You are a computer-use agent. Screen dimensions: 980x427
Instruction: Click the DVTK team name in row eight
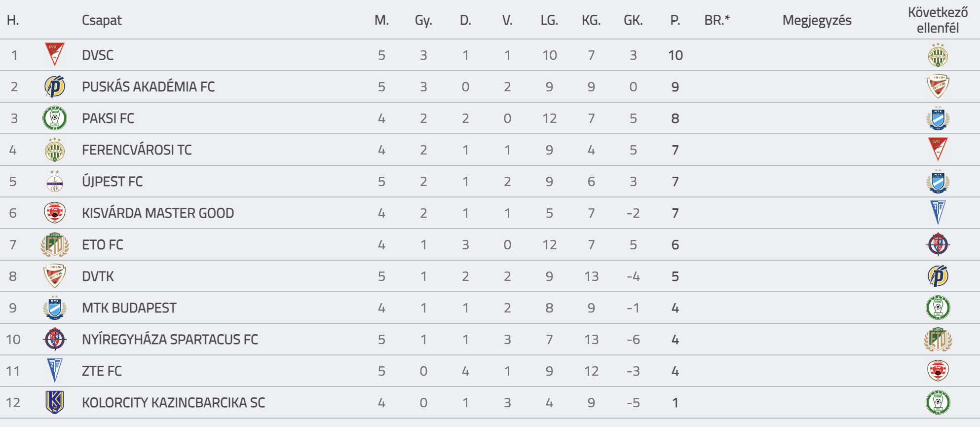click(98, 276)
